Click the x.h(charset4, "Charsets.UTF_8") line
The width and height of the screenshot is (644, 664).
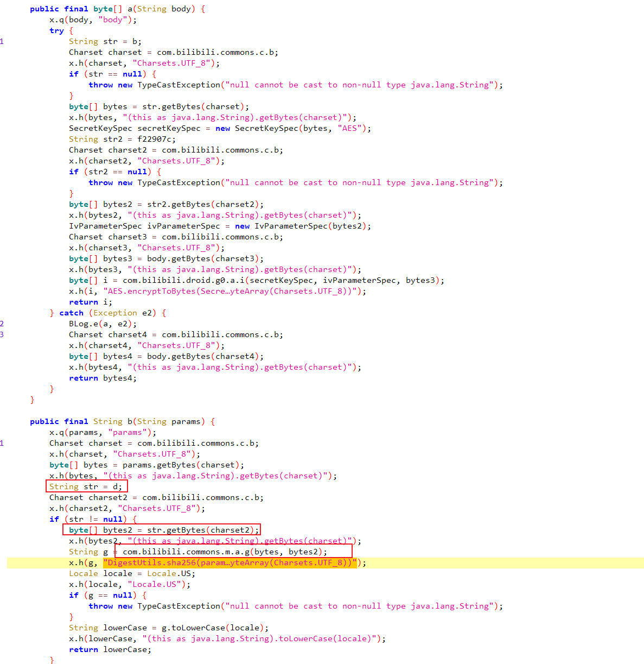tap(146, 345)
